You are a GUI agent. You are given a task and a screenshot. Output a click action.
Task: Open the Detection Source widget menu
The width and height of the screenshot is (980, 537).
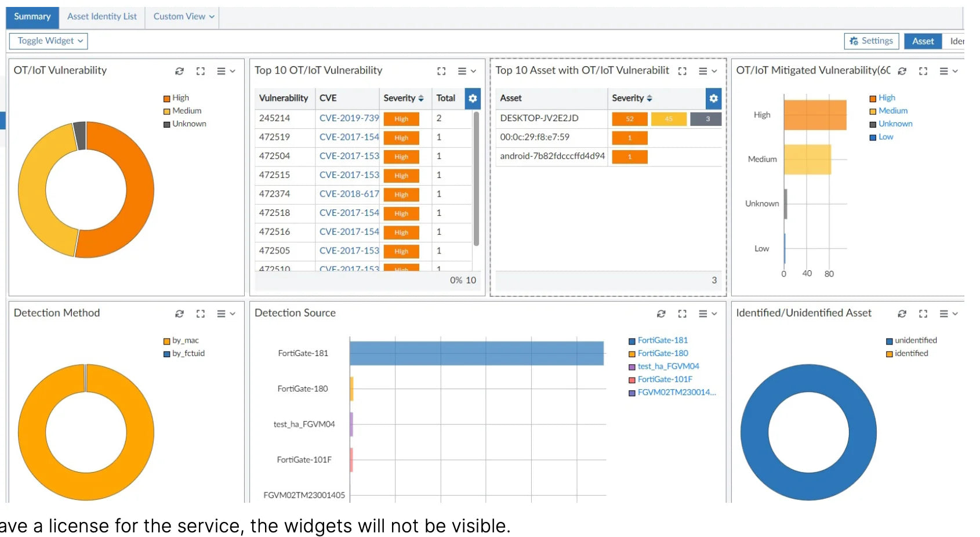pyautogui.click(x=707, y=314)
